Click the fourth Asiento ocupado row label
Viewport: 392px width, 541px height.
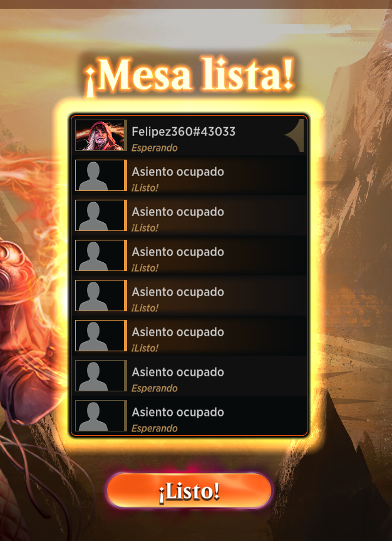pyautogui.click(x=178, y=292)
